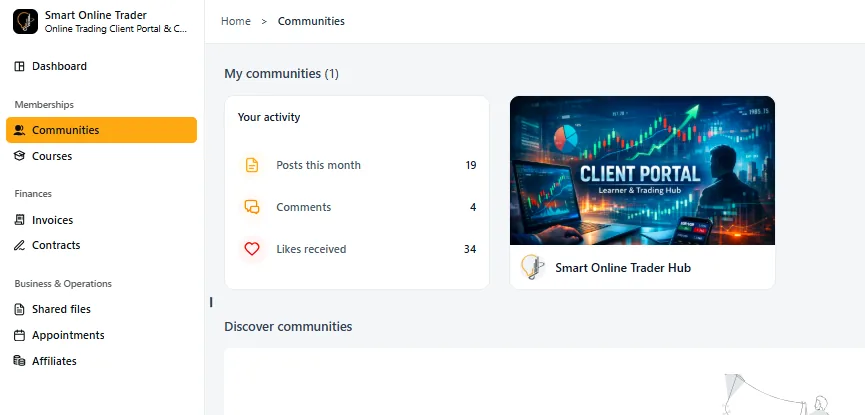The width and height of the screenshot is (865, 415).
Task: Click the My communities heading
Action: click(281, 73)
